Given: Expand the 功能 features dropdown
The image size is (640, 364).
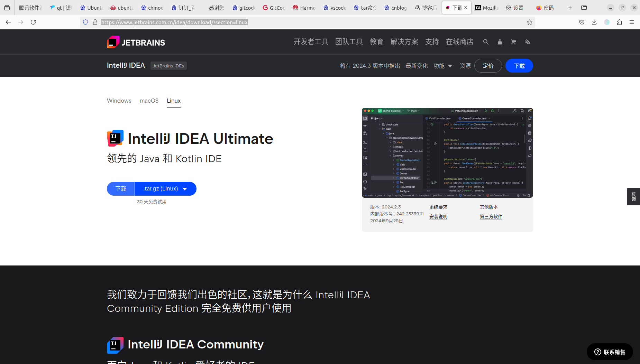Looking at the screenshot, I should pos(443,66).
